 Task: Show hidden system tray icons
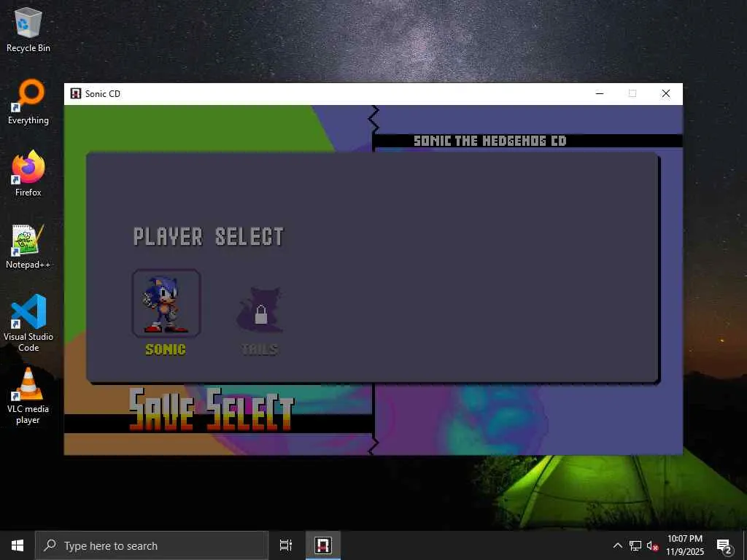[x=617, y=545]
